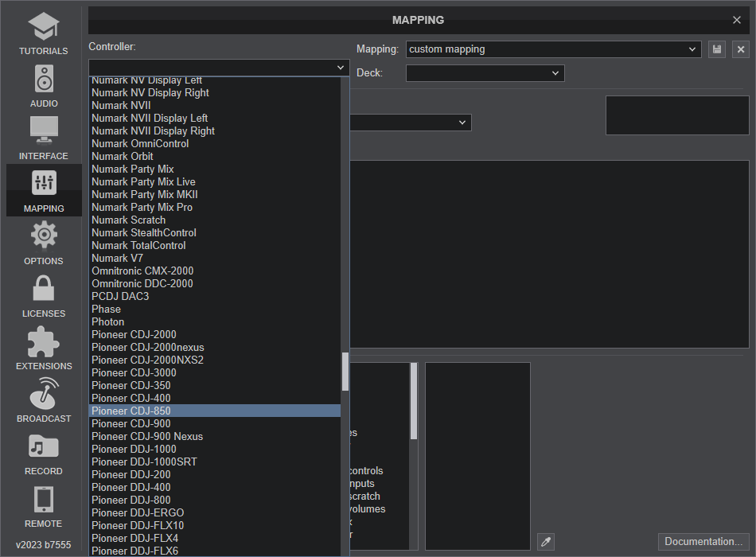Select PCDJ DAC3 controller
Image resolution: width=756 pixels, height=557 pixels.
(x=215, y=297)
